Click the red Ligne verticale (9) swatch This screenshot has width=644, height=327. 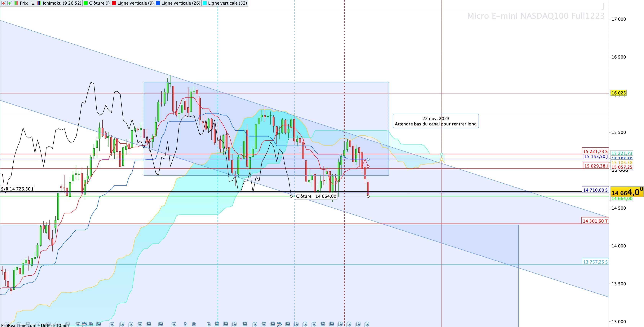pos(114,3)
